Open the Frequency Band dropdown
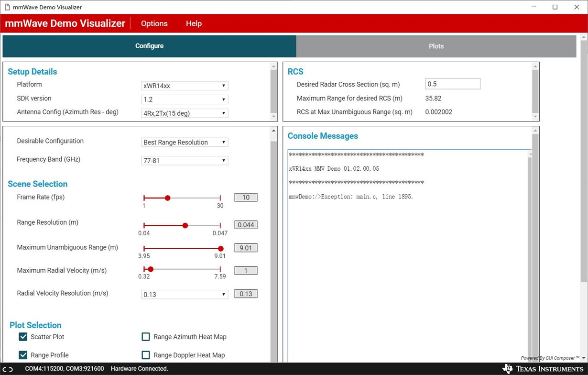This screenshot has width=588, height=375. [x=185, y=161]
